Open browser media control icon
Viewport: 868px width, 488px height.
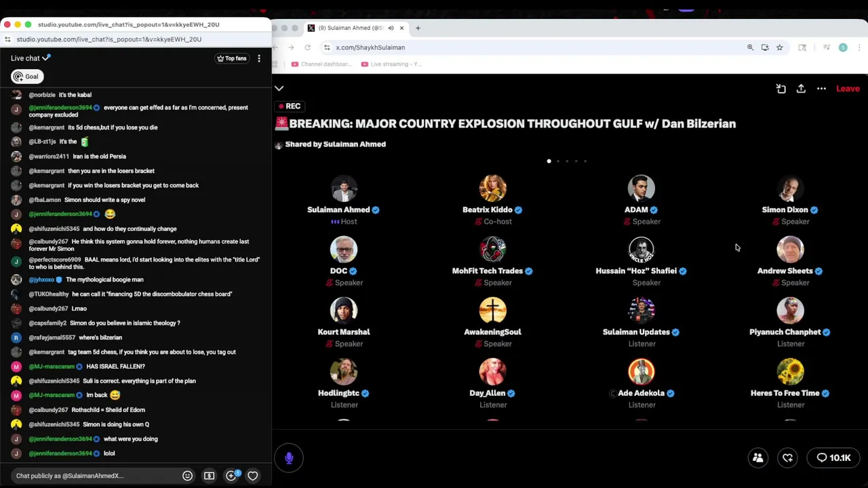[x=827, y=47]
